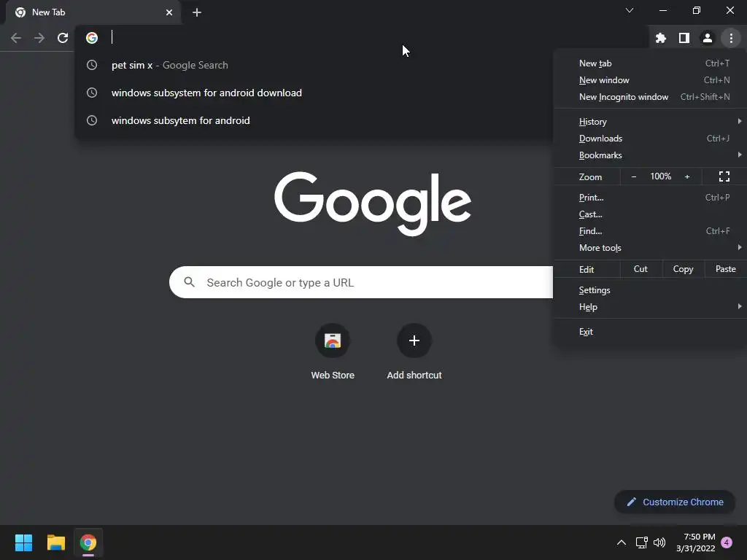Select the pet sim x suggestion
Viewport: 747px width, 560px height.
[314, 65]
